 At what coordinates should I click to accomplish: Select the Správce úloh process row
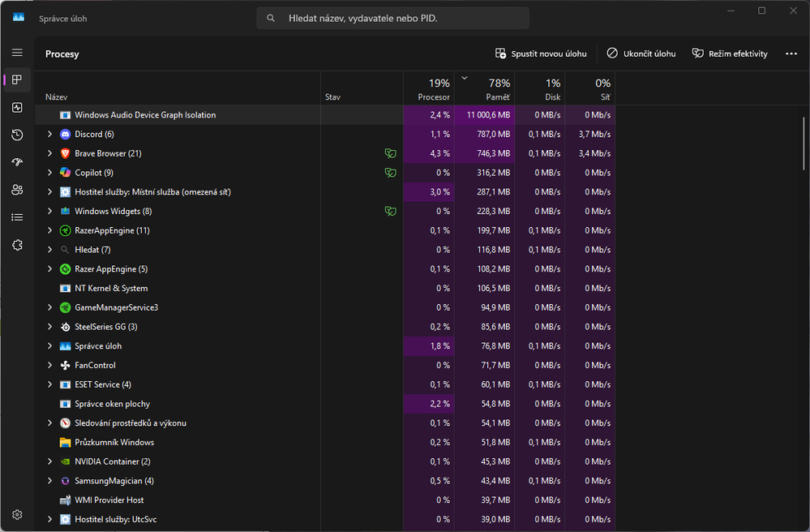coord(325,346)
